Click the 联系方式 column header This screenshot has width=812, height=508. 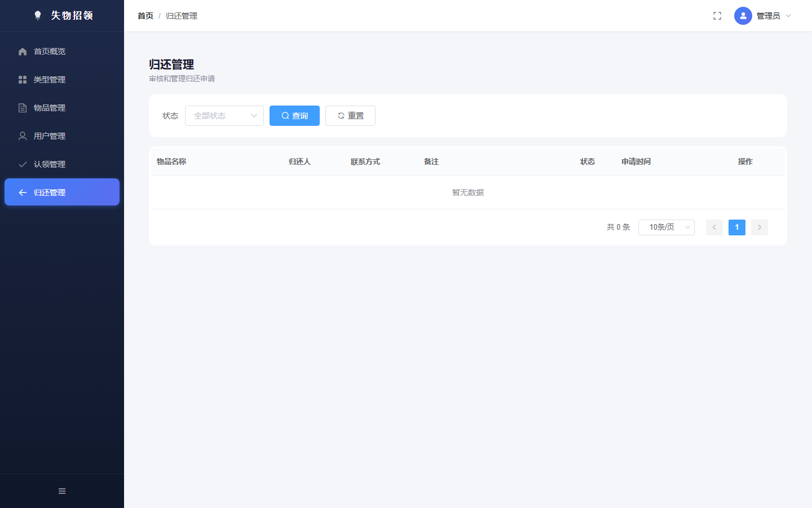point(365,161)
